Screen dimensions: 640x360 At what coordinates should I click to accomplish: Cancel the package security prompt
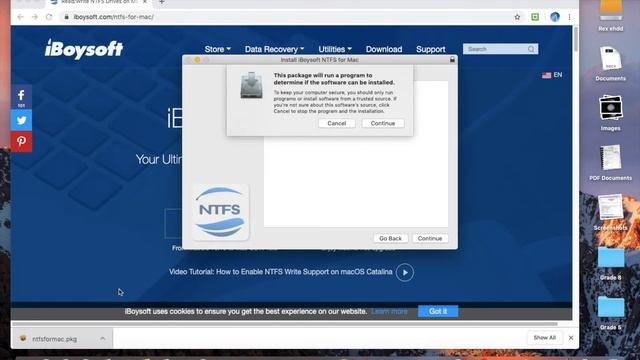tap(337, 123)
